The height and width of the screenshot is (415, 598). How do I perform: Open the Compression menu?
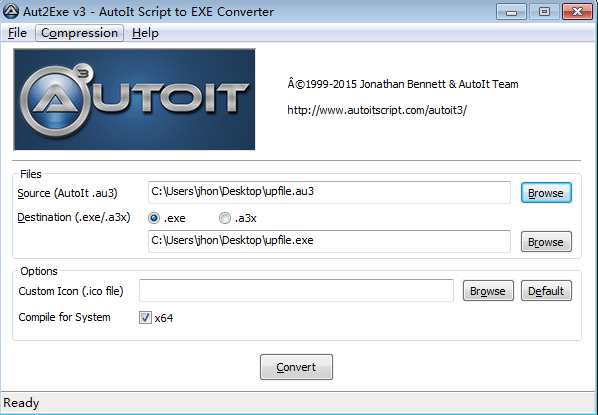point(79,33)
